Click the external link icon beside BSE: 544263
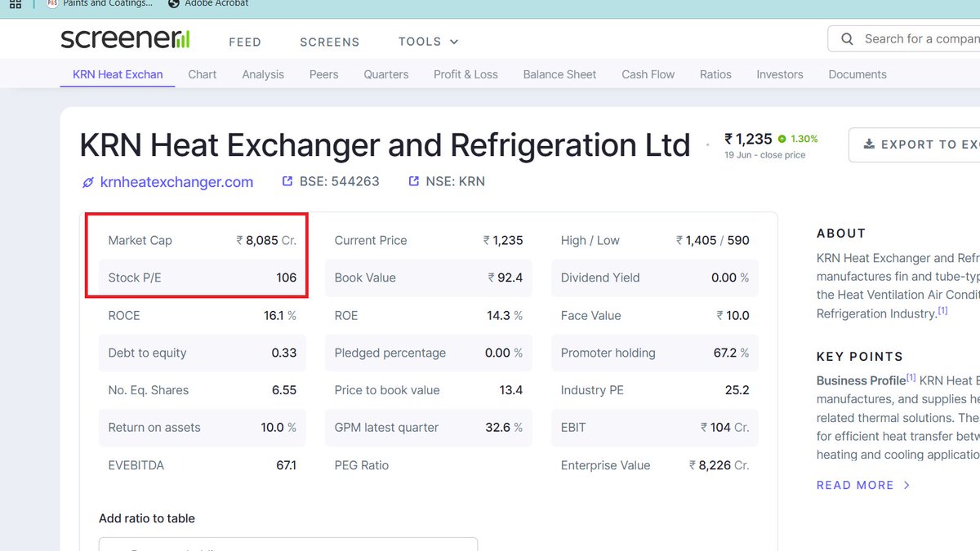980x551 pixels. coord(287,181)
